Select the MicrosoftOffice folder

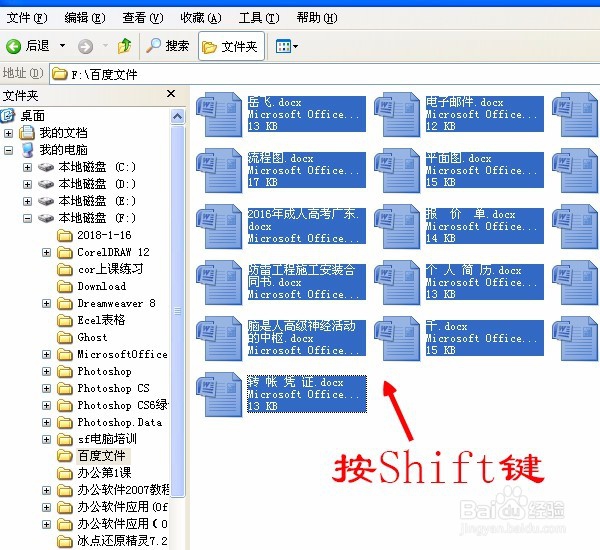click(122, 354)
